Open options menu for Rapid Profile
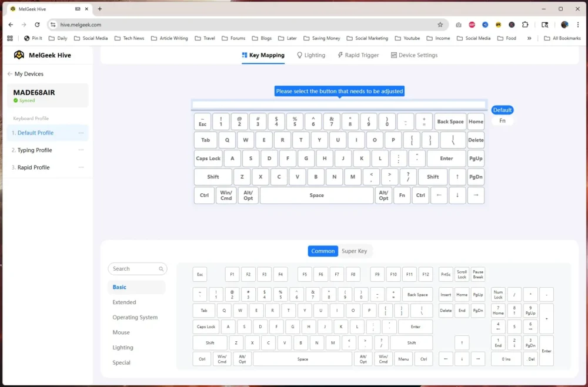Viewport: 588px width, 387px height. [x=81, y=167]
